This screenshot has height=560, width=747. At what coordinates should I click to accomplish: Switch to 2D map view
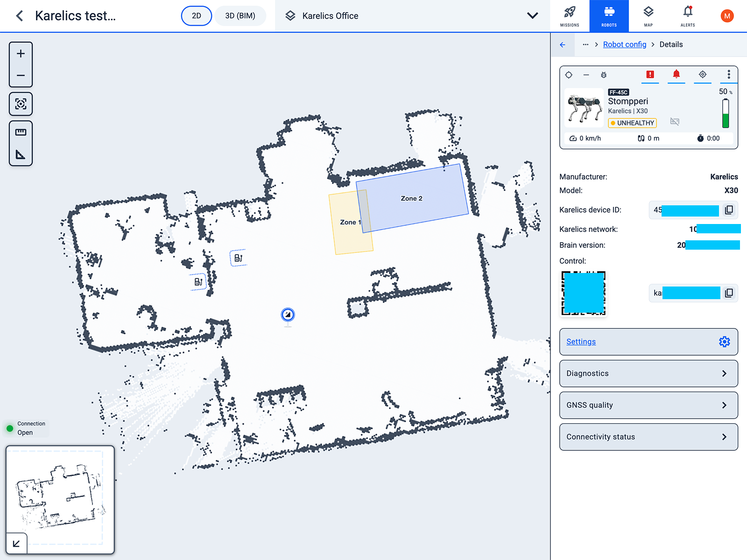click(196, 16)
